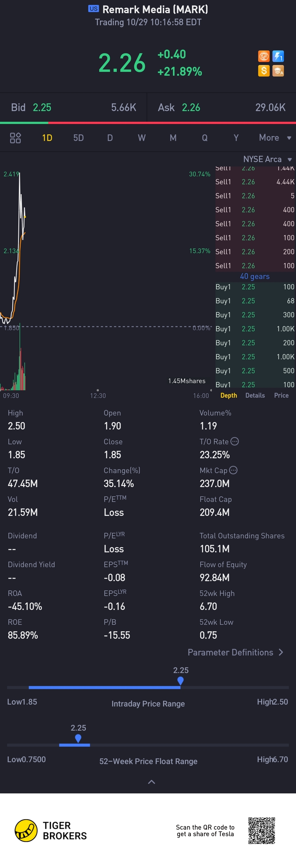Tap the Flow of Equity 92.84M value

tap(215, 578)
